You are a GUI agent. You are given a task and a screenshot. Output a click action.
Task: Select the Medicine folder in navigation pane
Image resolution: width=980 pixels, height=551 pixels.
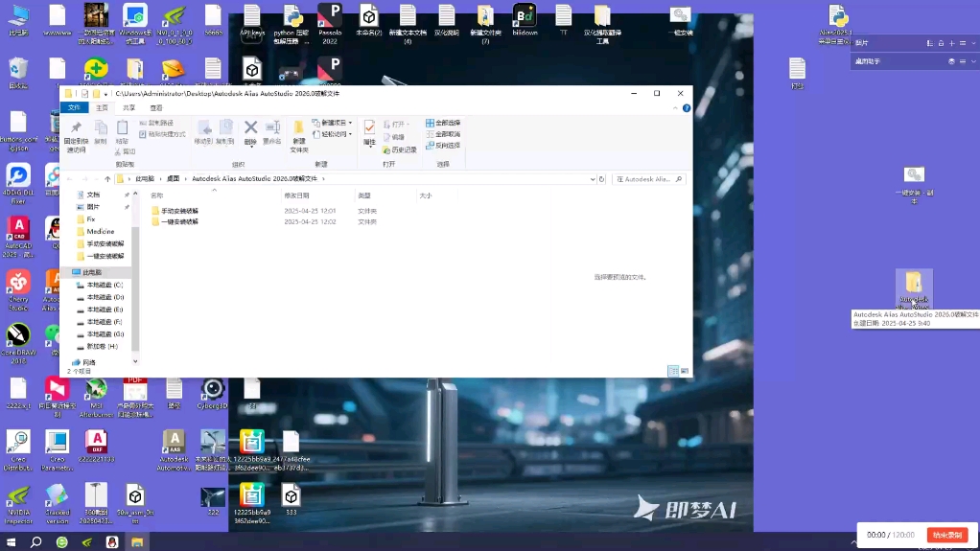pos(100,231)
